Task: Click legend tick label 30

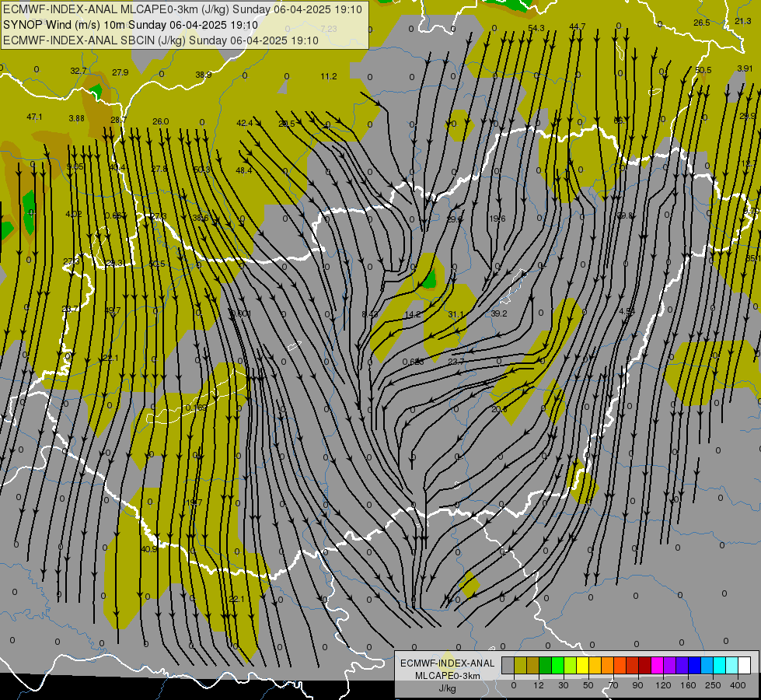Action: pyautogui.click(x=563, y=685)
